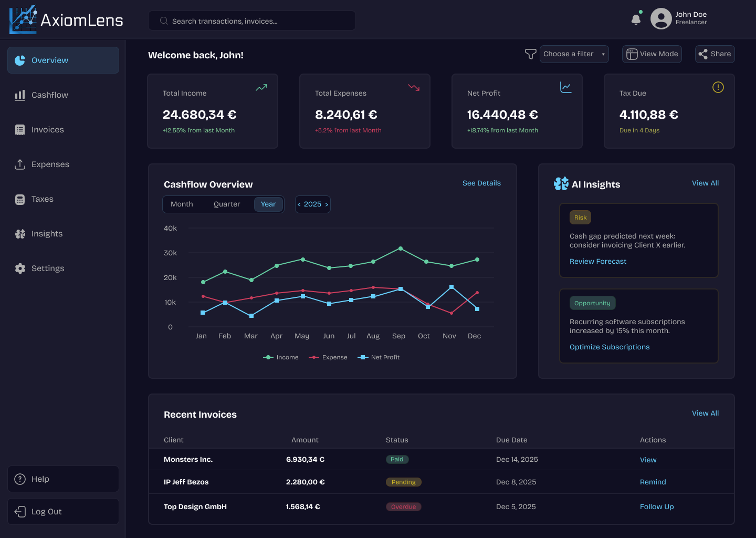Open the Review Forecast link
756x538 pixels.
tap(598, 262)
